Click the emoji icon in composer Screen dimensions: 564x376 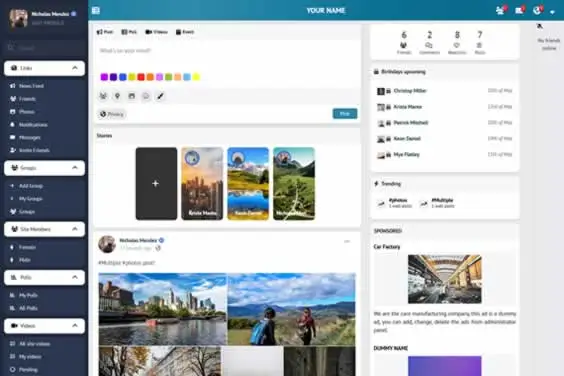tap(146, 96)
